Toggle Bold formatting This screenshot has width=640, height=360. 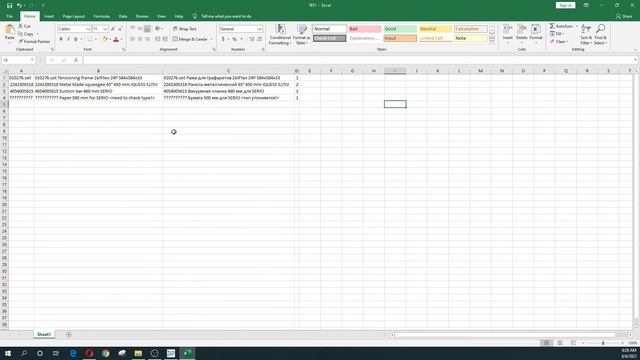point(61,39)
